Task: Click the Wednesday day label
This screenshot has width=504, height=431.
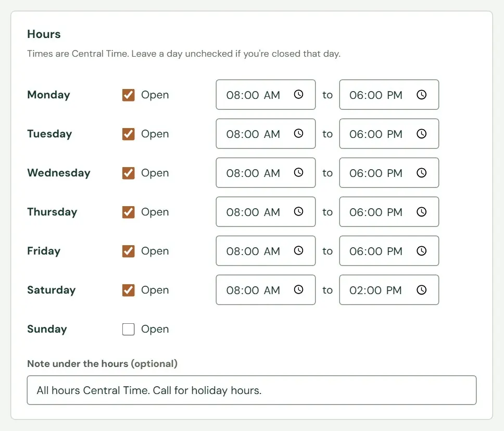Action: coord(59,173)
